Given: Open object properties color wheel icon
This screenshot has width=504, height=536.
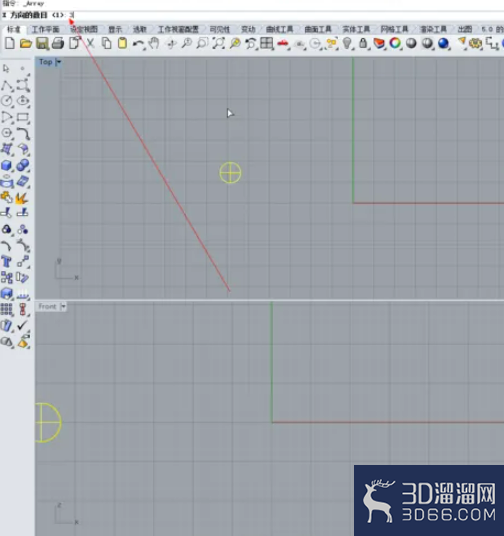Looking at the screenshot, I should [395, 43].
